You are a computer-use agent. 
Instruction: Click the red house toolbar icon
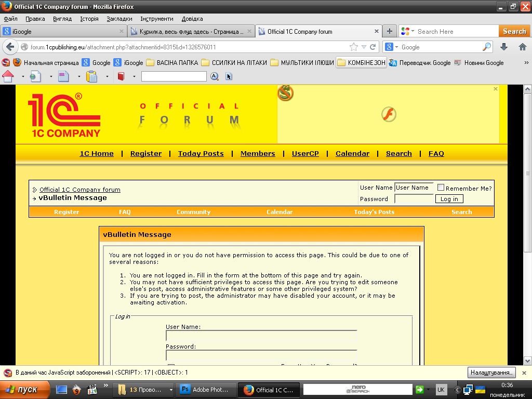click(8, 76)
